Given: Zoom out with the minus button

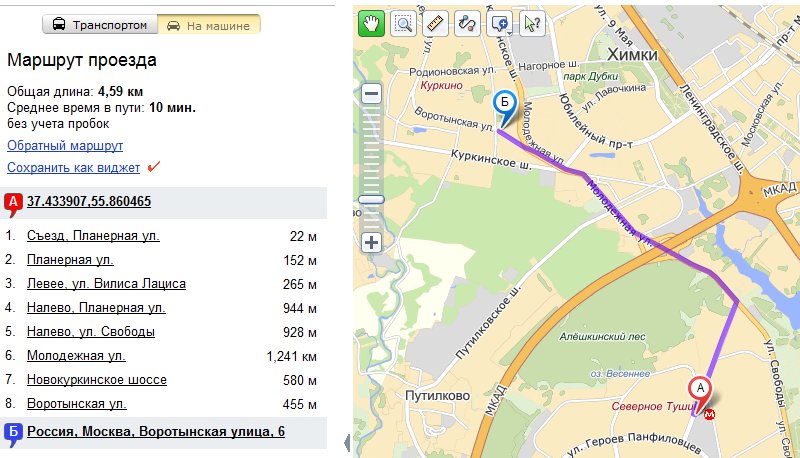Looking at the screenshot, I should coord(371,94).
